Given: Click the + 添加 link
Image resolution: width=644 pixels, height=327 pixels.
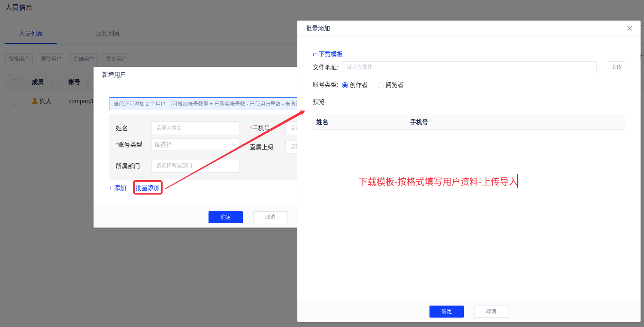Looking at the screenshot, I should 118,188.
